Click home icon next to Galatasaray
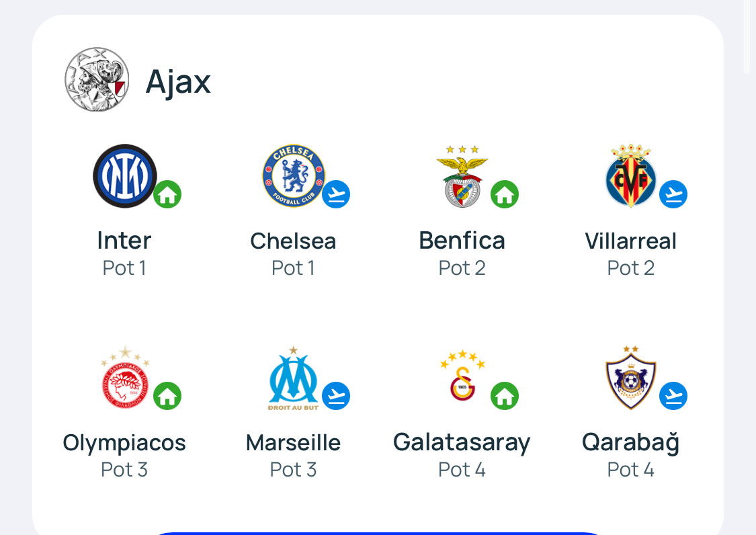Viewport: 756px width, 535px height. [504, 396]
